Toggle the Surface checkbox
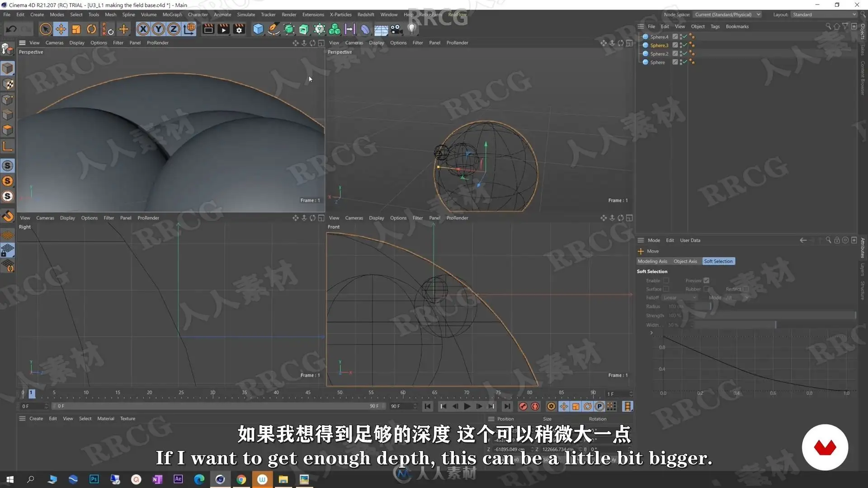The width and height of the screenshot is (868, 488). click(666, 289)
